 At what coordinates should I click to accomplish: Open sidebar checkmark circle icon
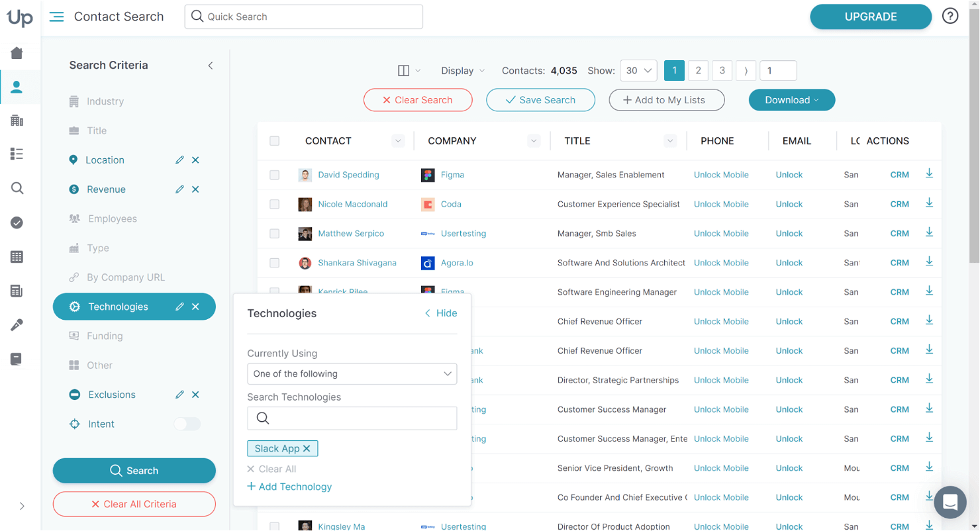(x=17, y=222)
